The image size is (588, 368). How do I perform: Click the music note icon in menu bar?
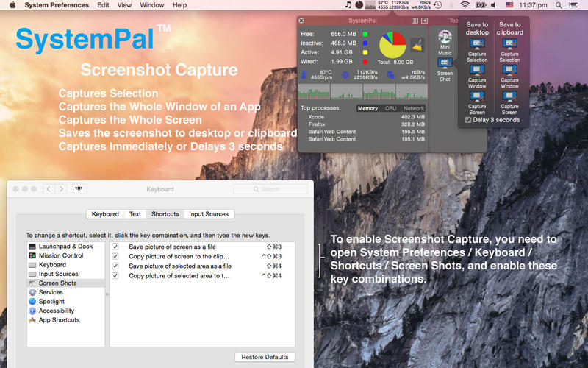click(348, 5)
